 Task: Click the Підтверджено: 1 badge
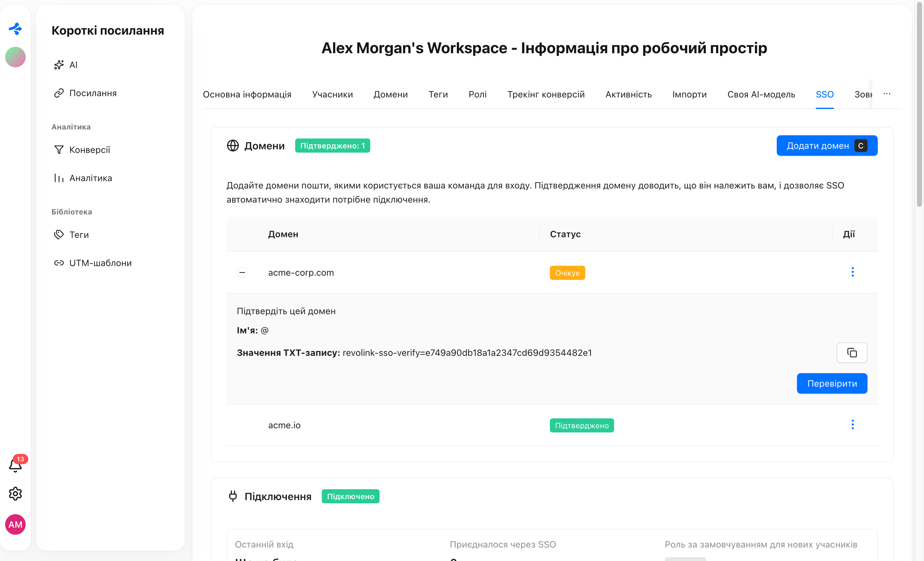click(332, 146)
